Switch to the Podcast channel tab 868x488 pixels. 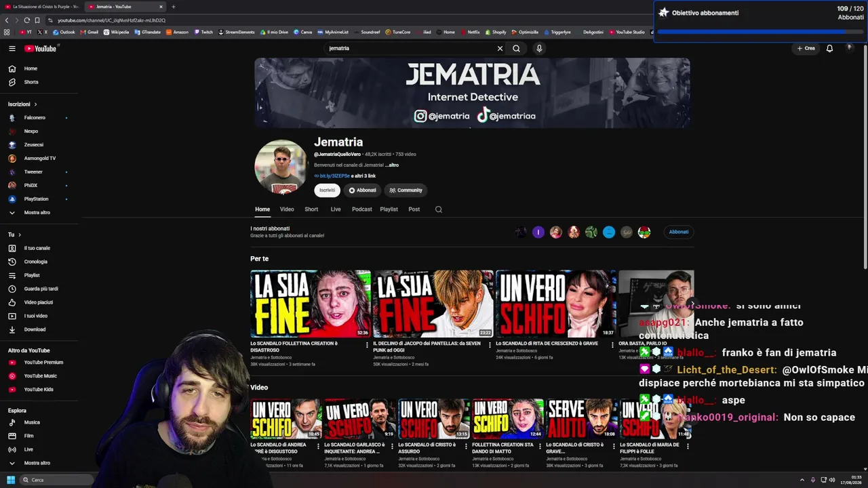[x=361, y=209]
